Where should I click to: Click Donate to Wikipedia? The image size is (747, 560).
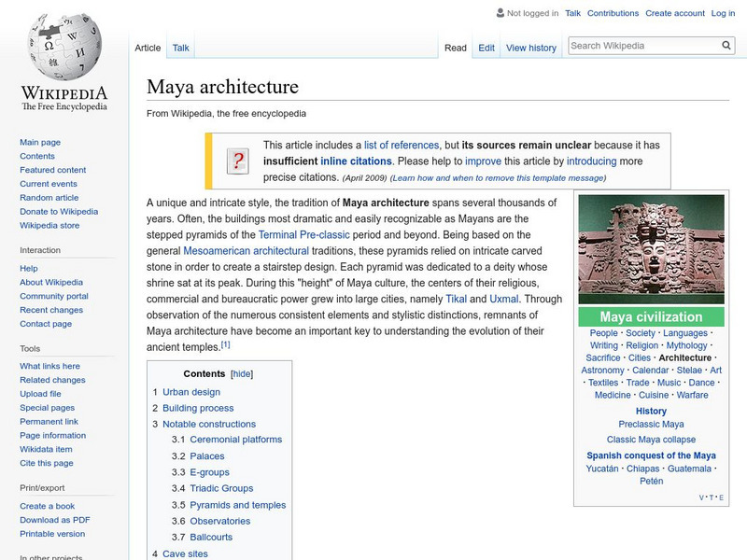[59, 211]
